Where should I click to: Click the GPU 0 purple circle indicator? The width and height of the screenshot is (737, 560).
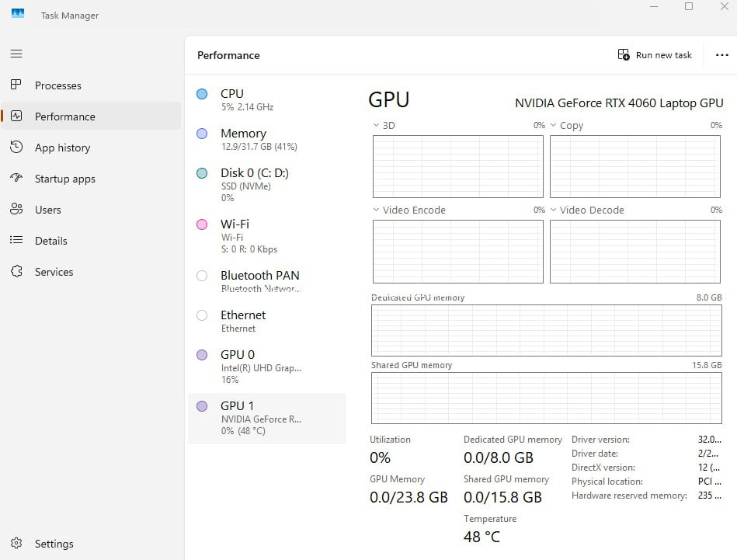coord(202,354)
